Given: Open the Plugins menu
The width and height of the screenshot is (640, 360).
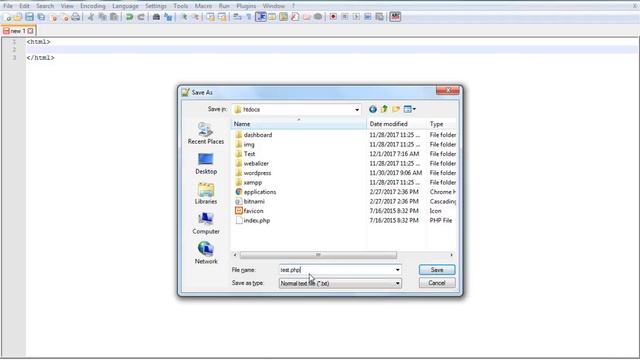Looking at the screenshot, I should [246, 6].
